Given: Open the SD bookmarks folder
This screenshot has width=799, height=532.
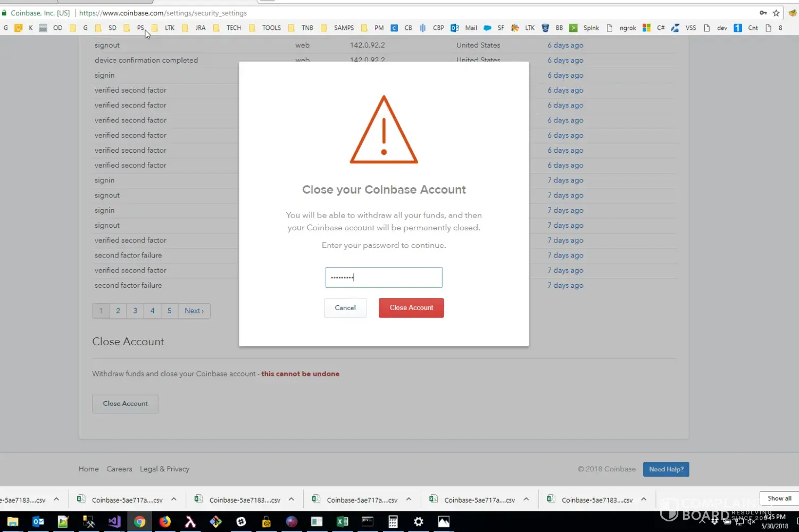Looking at the screenshot, I should coord(106,28).
